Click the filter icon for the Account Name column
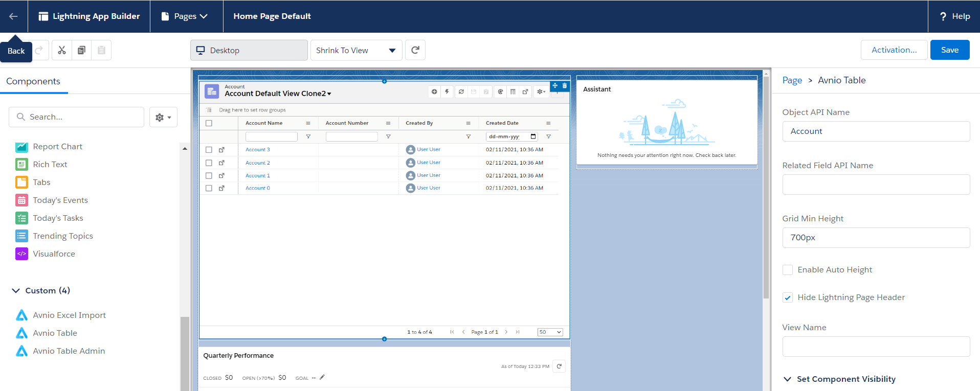Screen dimensions: 980x391 (x=308, y=136)
